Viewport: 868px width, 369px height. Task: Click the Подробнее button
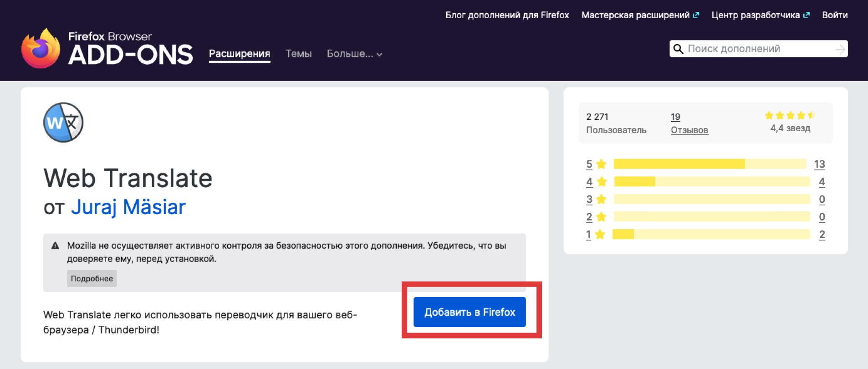tap(92, 278)
